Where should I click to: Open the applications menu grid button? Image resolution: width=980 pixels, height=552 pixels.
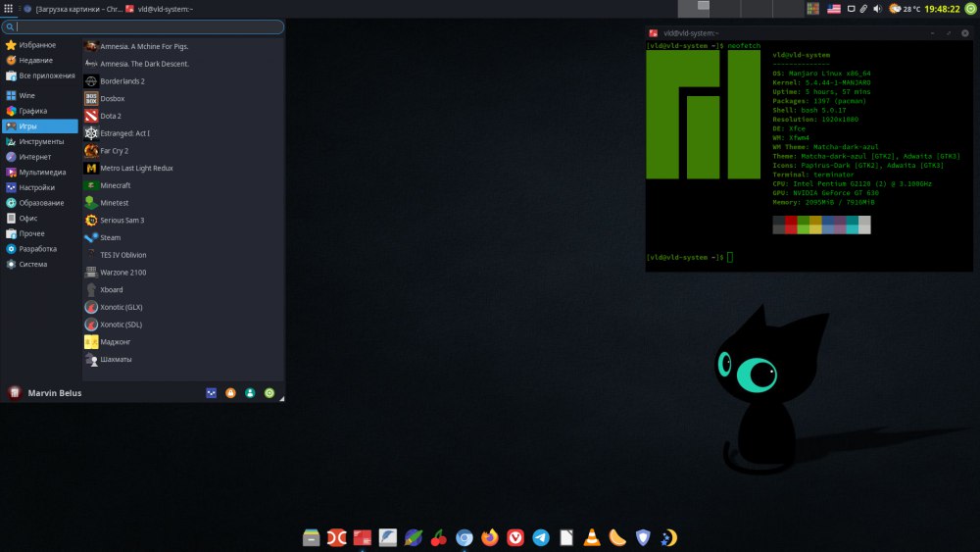click(8, 9)
